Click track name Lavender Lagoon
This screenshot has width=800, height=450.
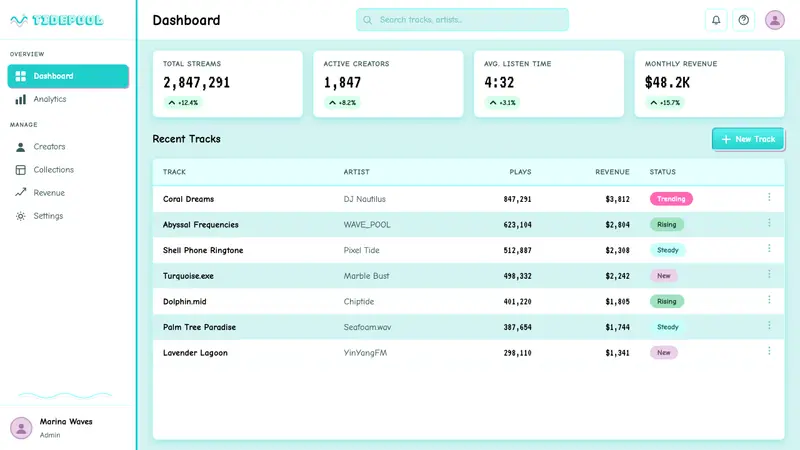point(195,353)
